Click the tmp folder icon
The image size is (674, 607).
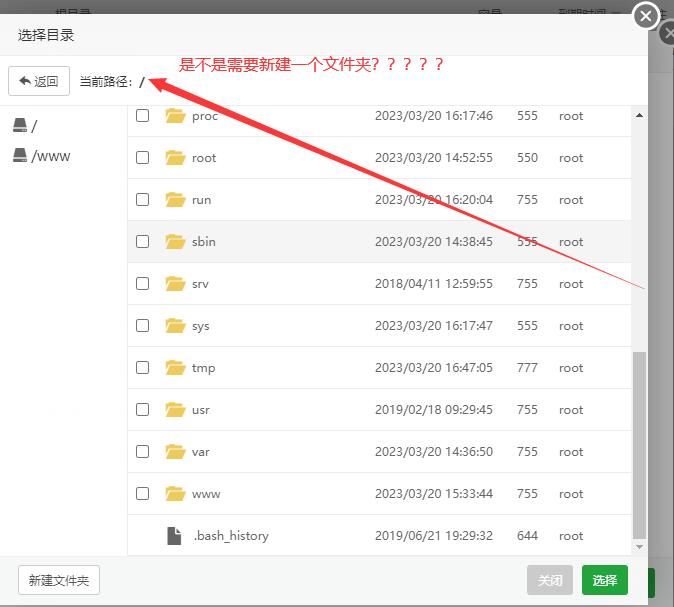click(175, 368)
